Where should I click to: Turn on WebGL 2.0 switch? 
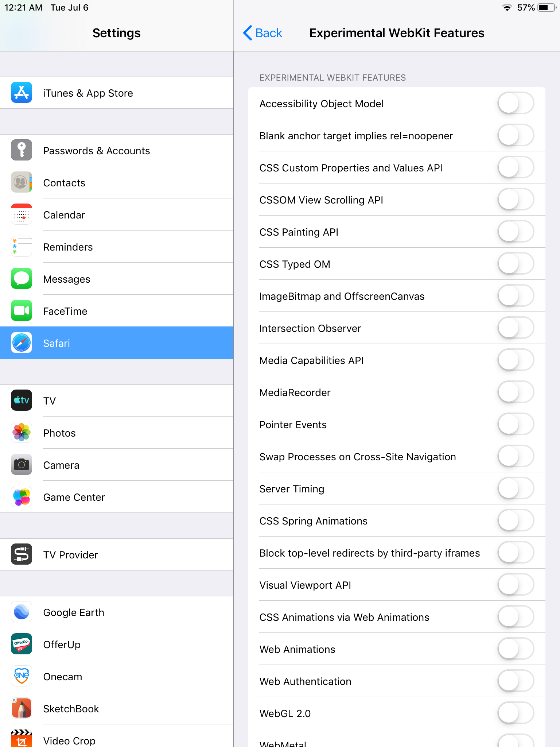[x=516, y=713]
